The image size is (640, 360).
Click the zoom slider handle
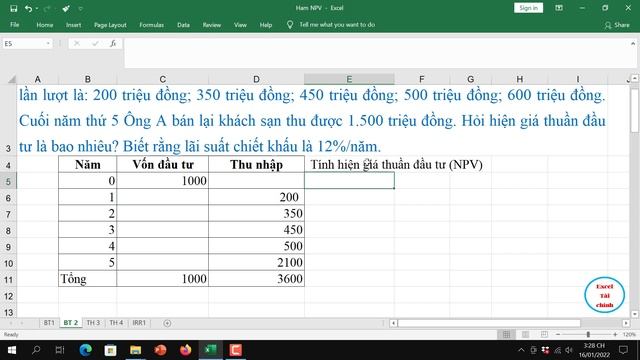[x=588, y=335]
